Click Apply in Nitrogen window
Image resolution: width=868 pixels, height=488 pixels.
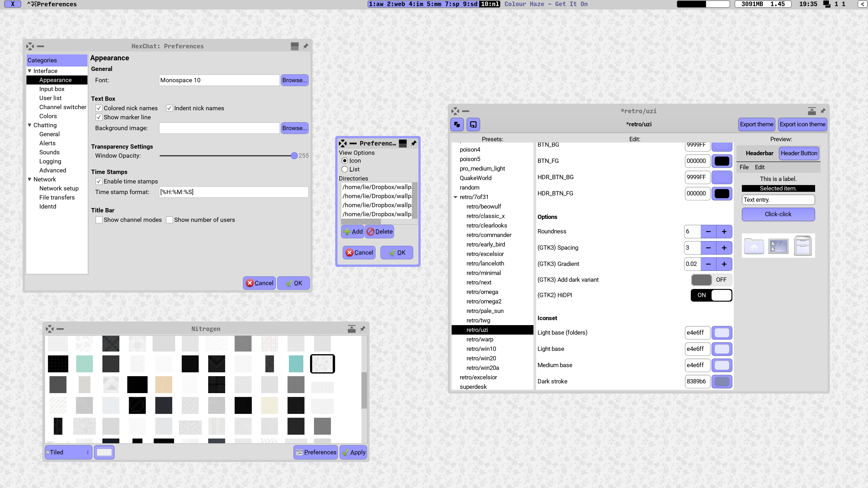354,452
